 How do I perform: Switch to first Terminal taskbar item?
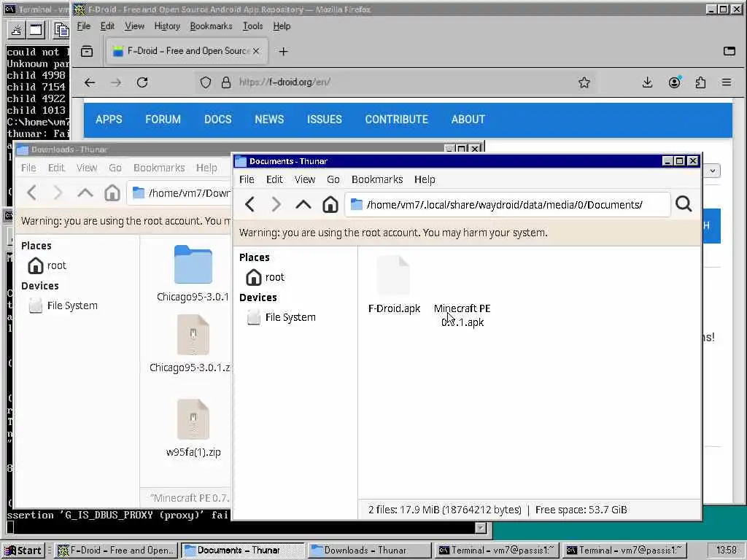pyautogui.click(x=496, y=551)
